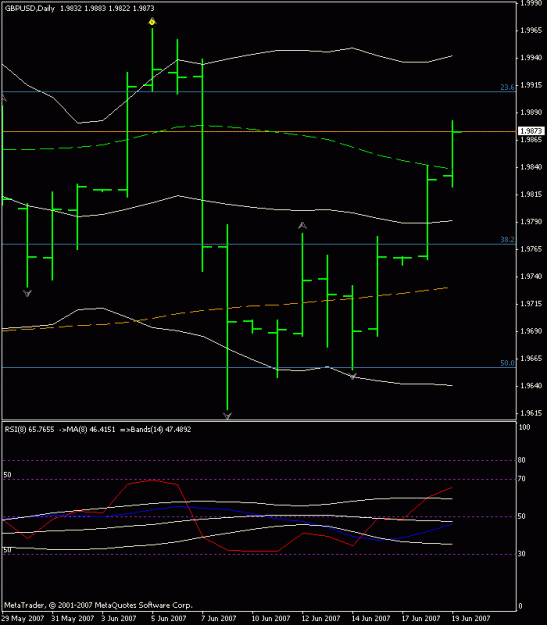Click the 1.9740 price scale value
This screenshot has height=625, width=547.
coord(531,277)
